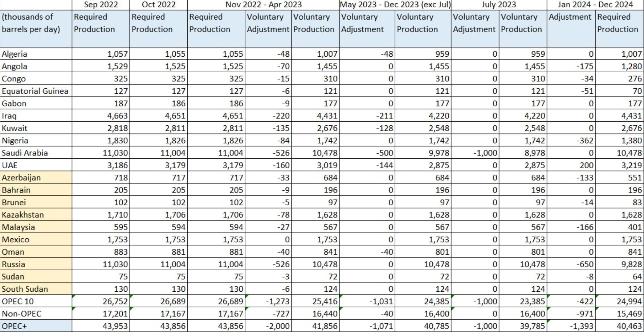Screen dimensions: 644x332
Task: Click Malaysia 2024 required production 401
Action: [620, 227]
